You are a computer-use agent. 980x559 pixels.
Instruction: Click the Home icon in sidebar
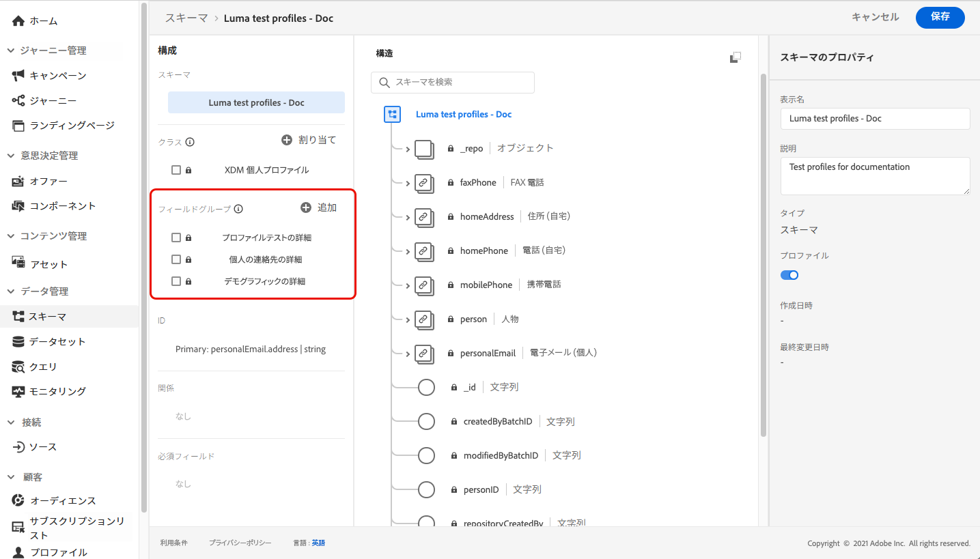click(18, 21)
